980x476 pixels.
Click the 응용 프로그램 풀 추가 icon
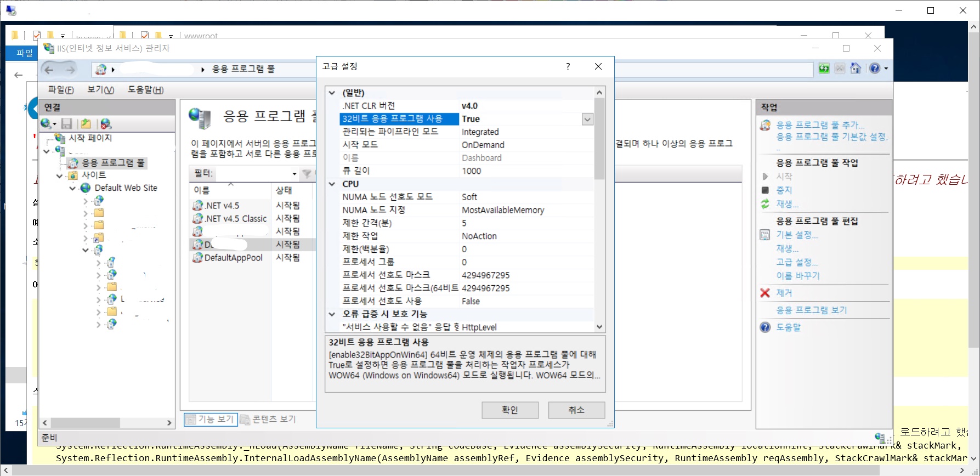[x=765, y=125]
